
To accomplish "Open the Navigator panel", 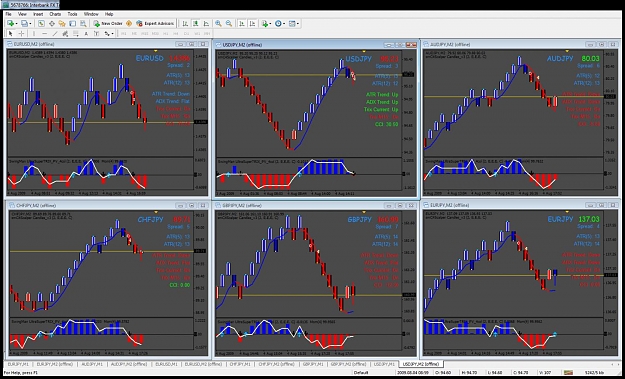I will click(x=62, y=24).
